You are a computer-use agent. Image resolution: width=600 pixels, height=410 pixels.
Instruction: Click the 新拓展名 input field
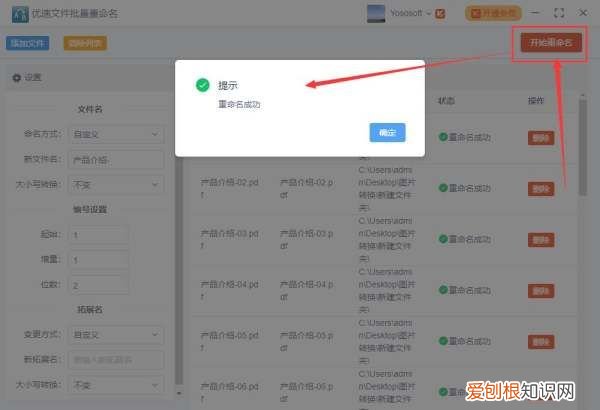(x=116, y=360)
